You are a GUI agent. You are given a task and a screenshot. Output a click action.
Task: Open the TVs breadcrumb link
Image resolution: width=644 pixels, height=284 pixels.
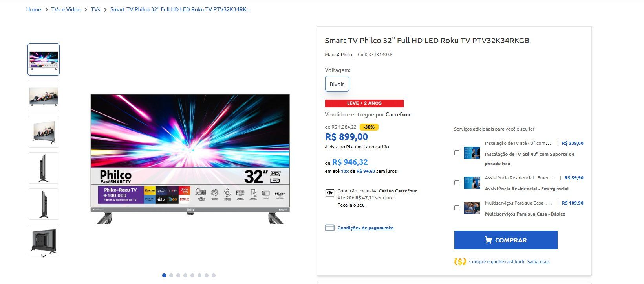(95, 9)
